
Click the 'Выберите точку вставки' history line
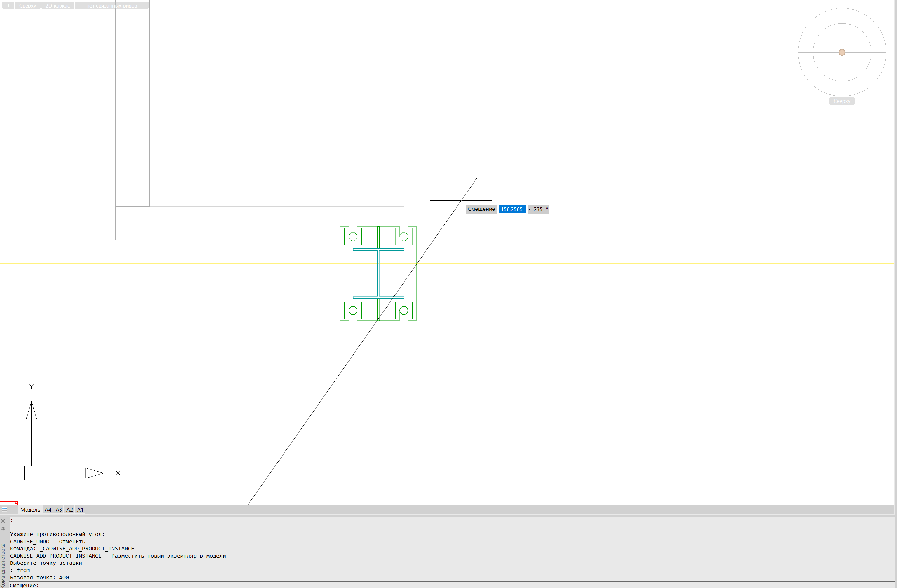point(46,563)
